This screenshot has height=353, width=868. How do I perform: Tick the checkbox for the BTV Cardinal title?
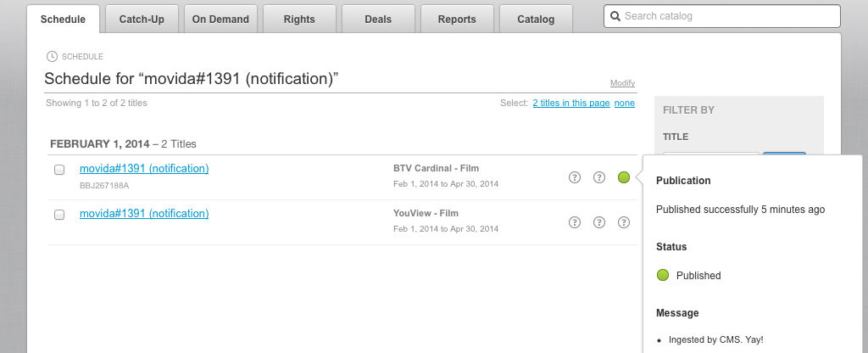coord(59,170)
